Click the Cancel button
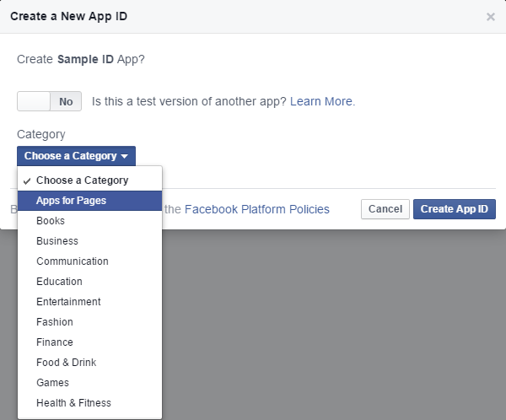 click(385, 209)
